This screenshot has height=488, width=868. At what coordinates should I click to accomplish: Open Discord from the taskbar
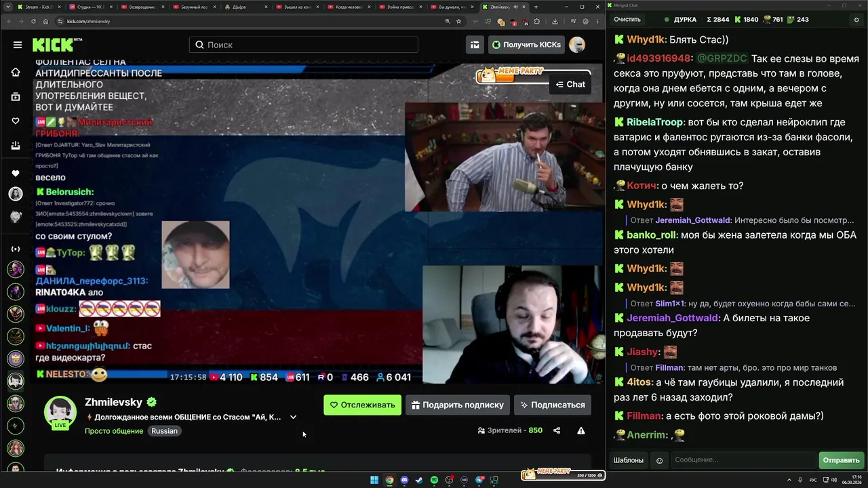point(405,481)
